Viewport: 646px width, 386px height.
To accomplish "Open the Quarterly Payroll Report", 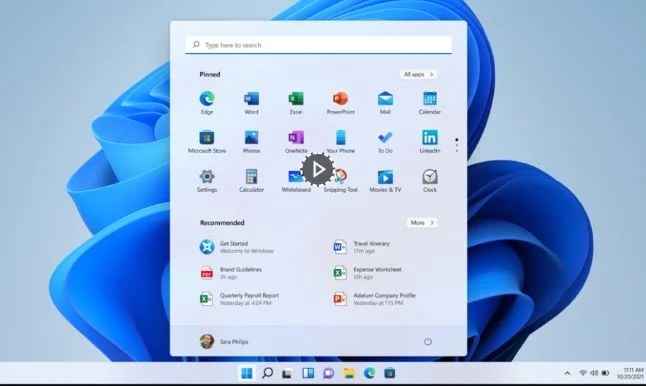I will 240,299.
